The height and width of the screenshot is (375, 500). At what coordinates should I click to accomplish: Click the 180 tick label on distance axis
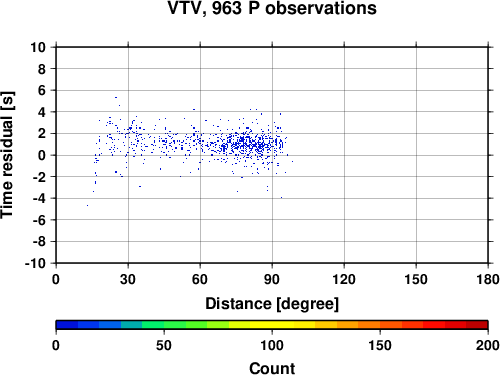488,279
